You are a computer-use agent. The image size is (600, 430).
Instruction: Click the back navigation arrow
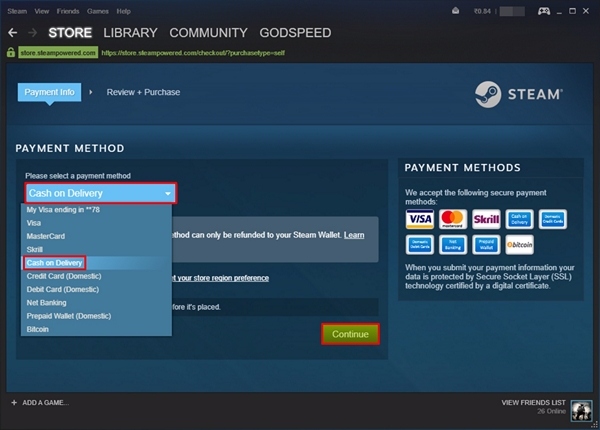pos(12,33)
